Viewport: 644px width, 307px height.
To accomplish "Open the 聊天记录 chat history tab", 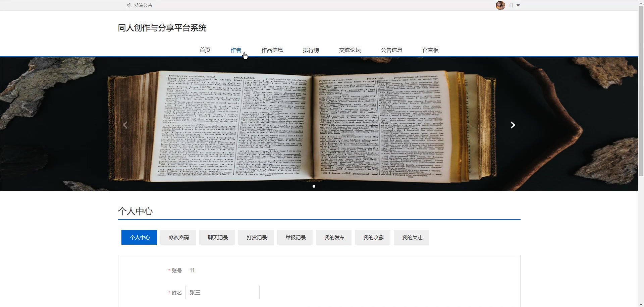I will 217,237.
